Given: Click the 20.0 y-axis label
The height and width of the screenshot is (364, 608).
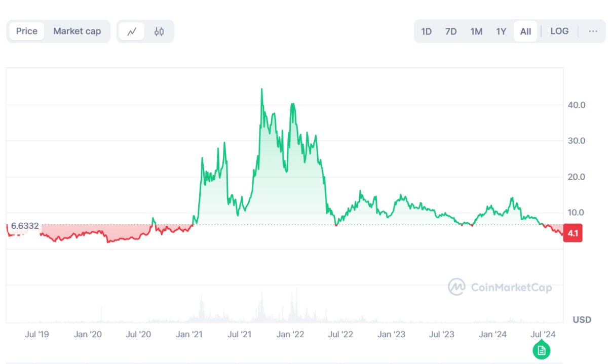Looking at the screenshot, I should 577,177.
